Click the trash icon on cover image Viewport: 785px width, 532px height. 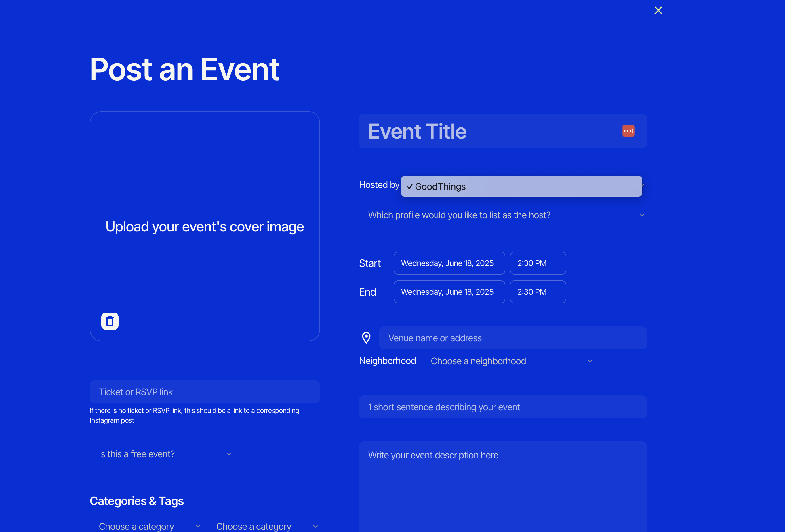click(110, 321)
